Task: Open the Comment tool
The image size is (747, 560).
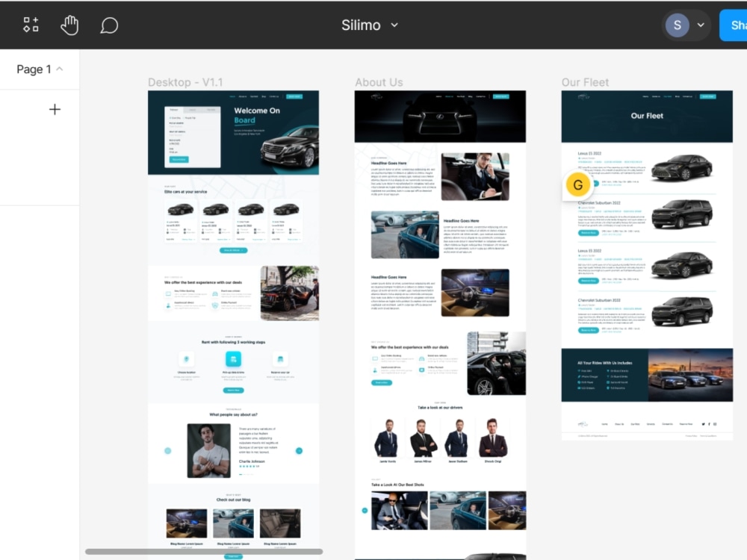Action: pos(109,25)
